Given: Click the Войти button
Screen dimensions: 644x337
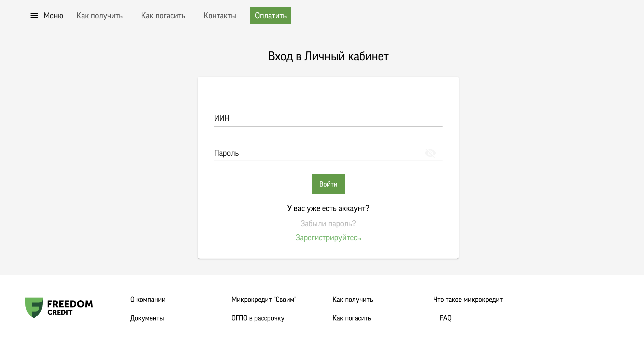Looking at the screenshot, I should coord(328,184).
